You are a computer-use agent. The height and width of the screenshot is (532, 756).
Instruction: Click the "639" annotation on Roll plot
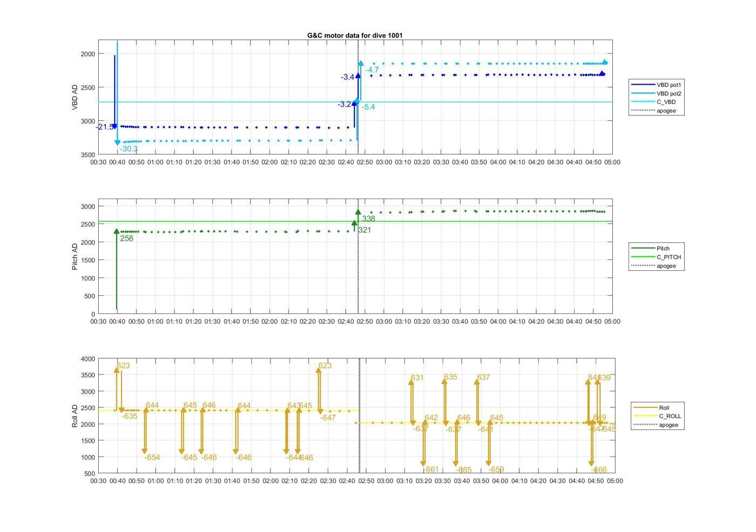tap(604, 378)
